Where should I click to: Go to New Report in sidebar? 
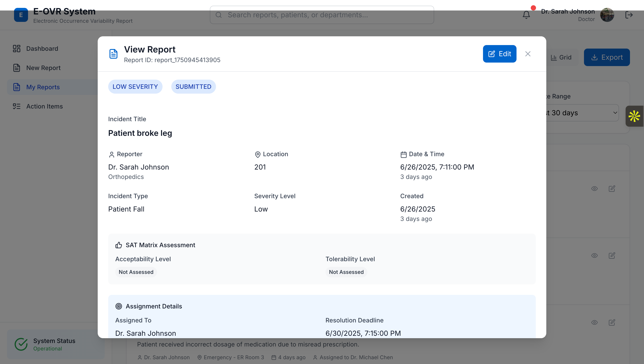[x=43, y=68]
